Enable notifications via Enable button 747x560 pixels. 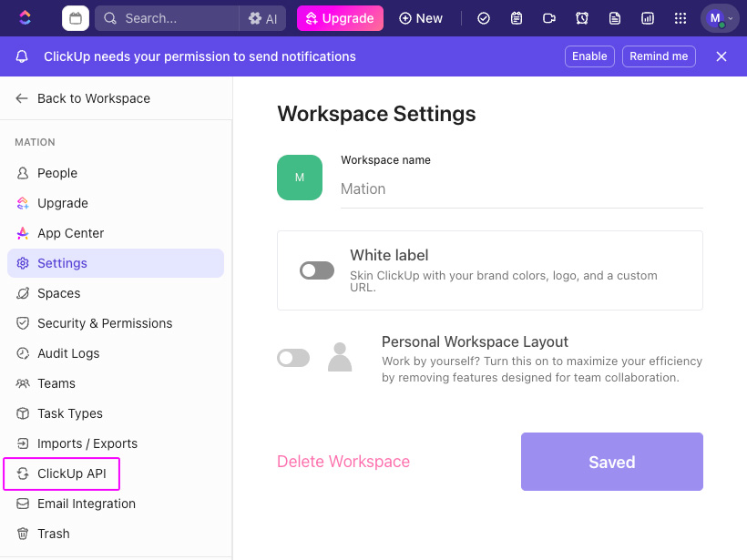[x=589, y=56]
